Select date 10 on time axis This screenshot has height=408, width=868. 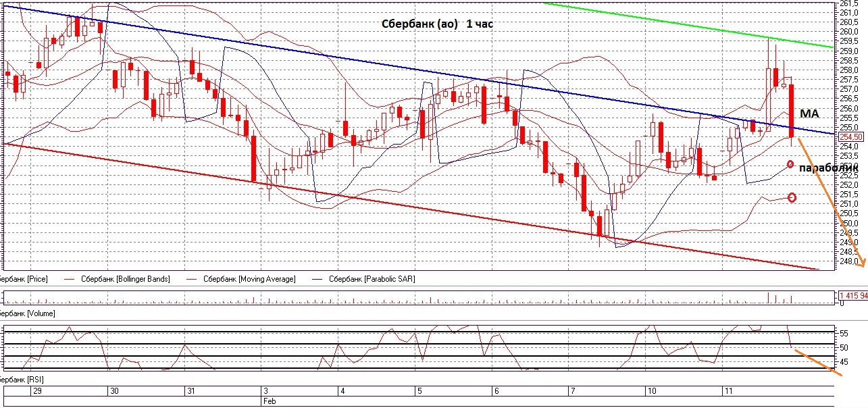(x=652, y=391)
